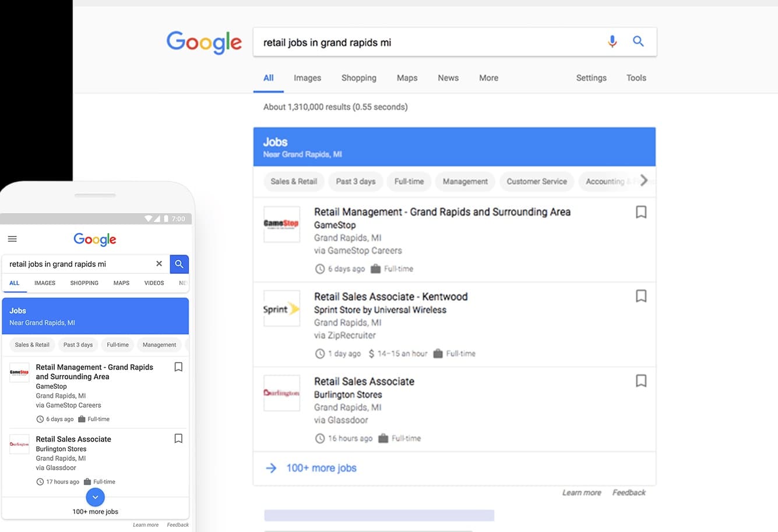778x532 pixels.
Task: Click the arrow icon beside 100+ more jobs
Action: coord(271,468)
